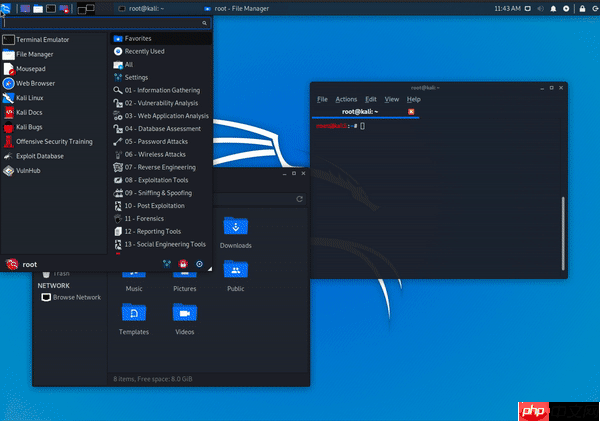
Task: Click the power manager tray icon
Action: coord(566,8)
